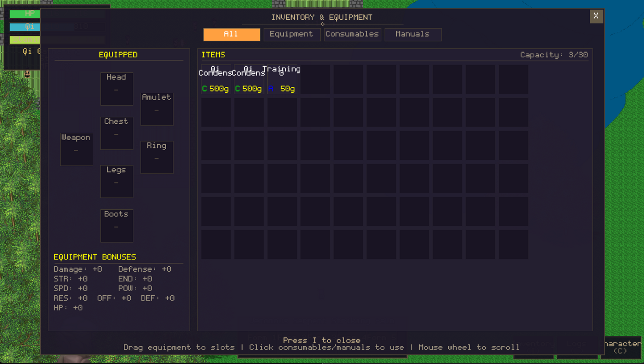Click the ITEMS panel heading
Viewport: 644px width, 364px height.
coord(213,55)
